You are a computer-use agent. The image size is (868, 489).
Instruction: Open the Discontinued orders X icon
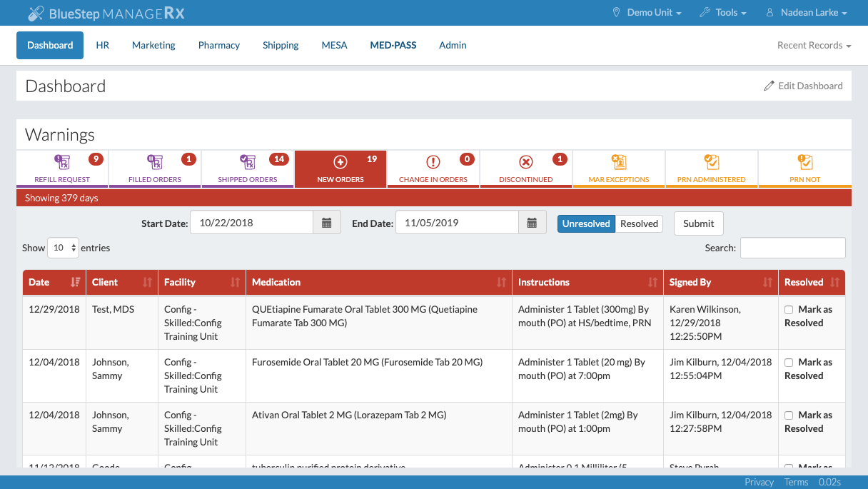click(526, 162)
